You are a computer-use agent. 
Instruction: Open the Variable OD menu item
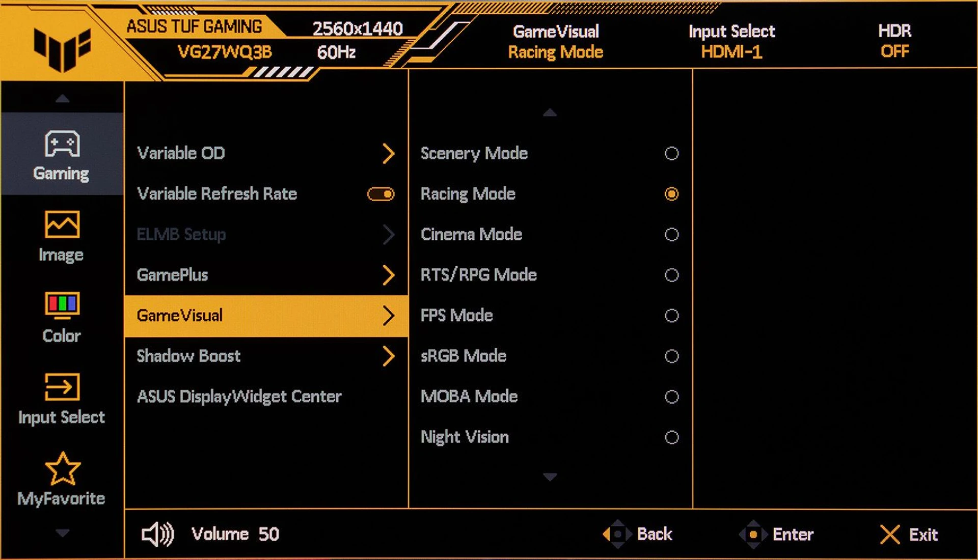[x=266, y=153]
